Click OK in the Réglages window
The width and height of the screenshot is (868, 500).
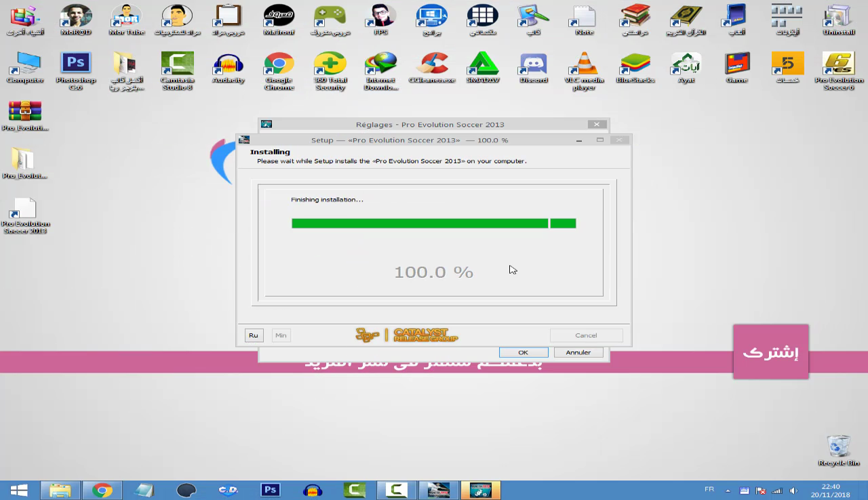click(523, 352)
